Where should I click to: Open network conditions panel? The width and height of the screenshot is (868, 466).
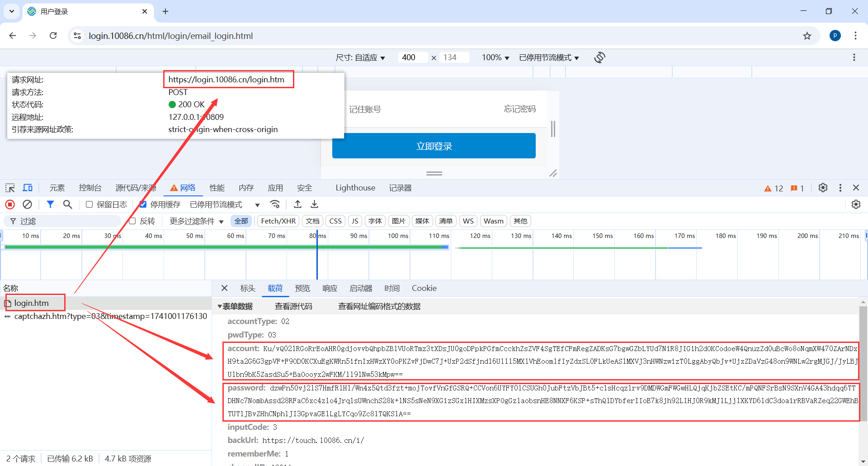pyautogui.click(x=275, y=204)
